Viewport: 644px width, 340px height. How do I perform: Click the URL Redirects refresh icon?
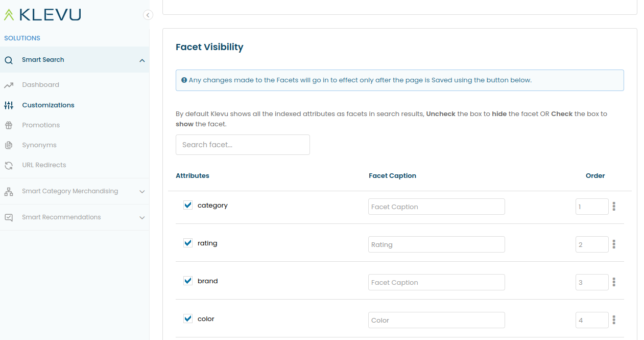pos(9,165)
